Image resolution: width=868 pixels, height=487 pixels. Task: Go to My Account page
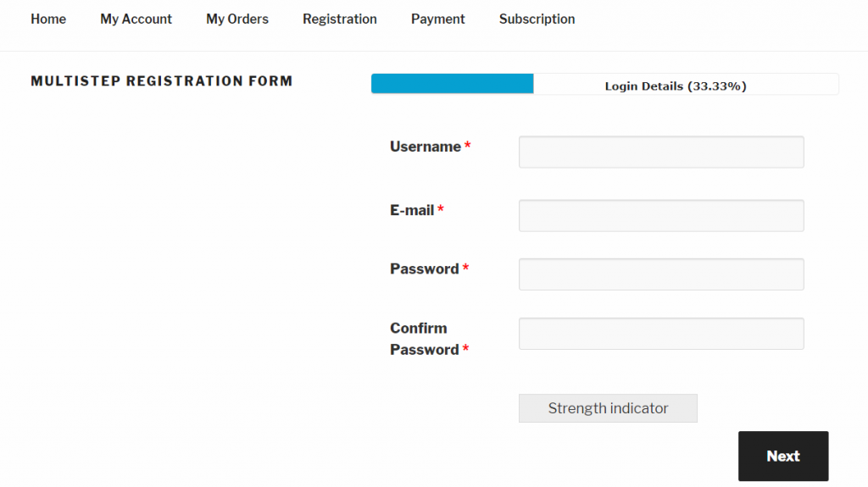pyautogui.click(x=136, y=19)
